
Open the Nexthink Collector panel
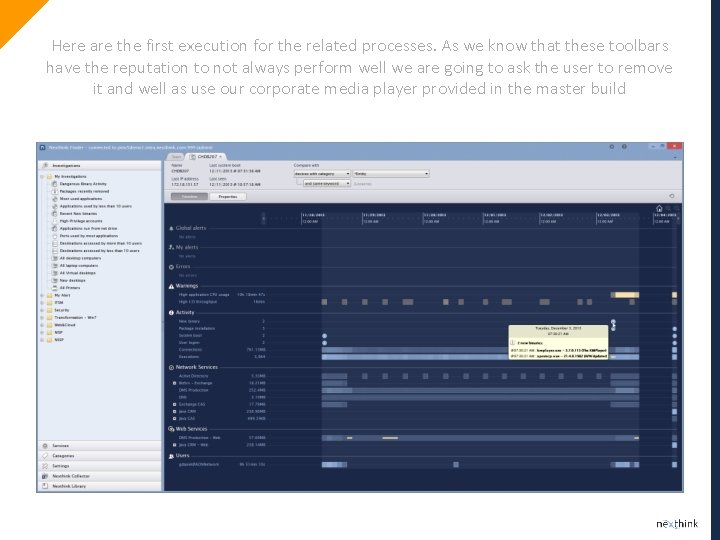[100, 476]
